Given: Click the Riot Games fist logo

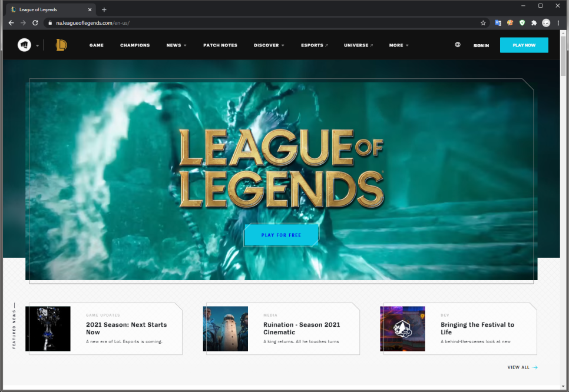Looking at the screenshot, I should click(x=24, y=45).
